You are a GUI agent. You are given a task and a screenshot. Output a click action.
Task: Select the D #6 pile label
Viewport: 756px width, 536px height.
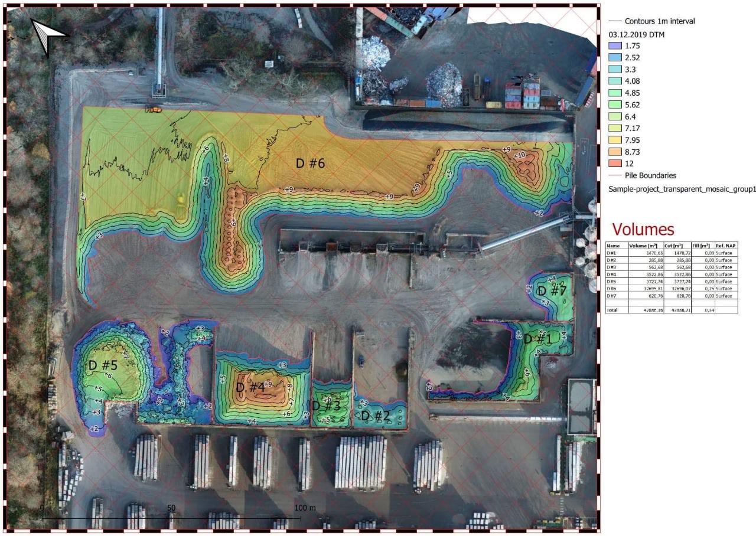pyautogui.click(x=311, y=164)
